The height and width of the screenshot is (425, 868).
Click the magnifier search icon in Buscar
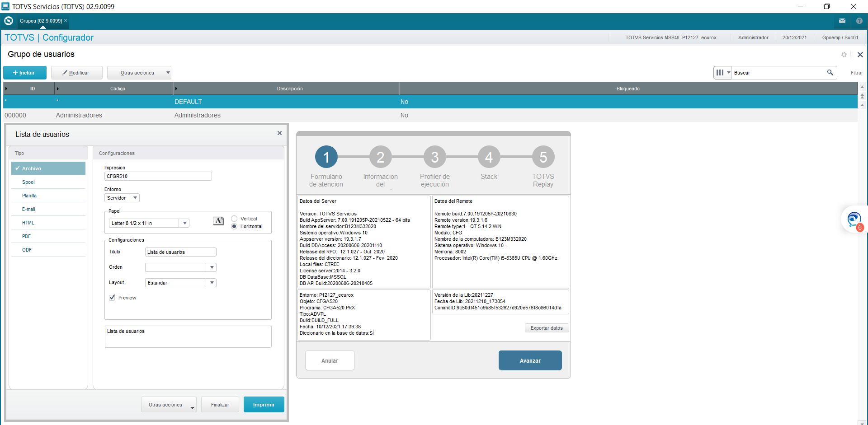tap(830, 72)
